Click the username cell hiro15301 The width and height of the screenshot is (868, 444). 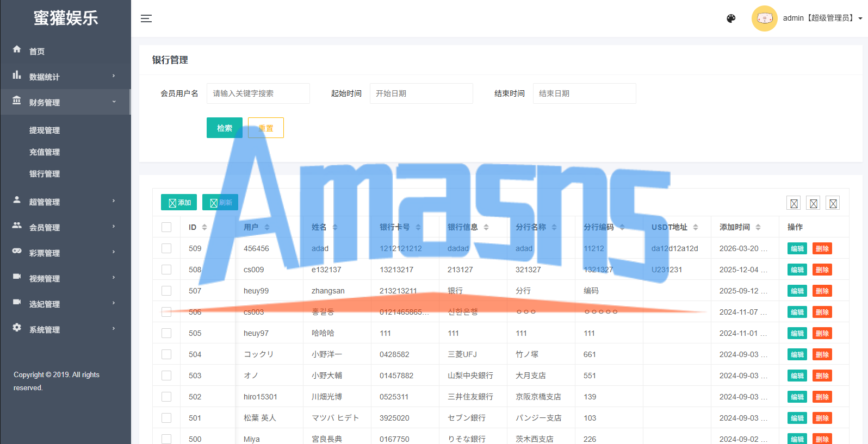[x=261, y=397]
